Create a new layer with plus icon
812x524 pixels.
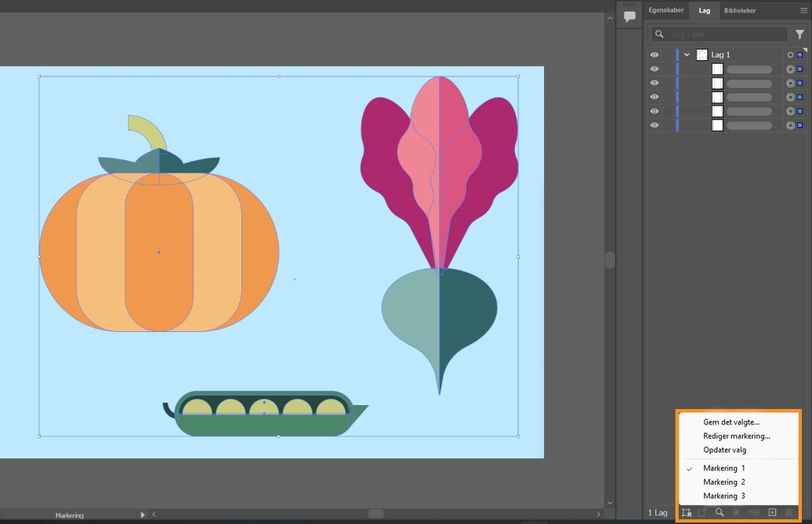[x=771, y=513]
